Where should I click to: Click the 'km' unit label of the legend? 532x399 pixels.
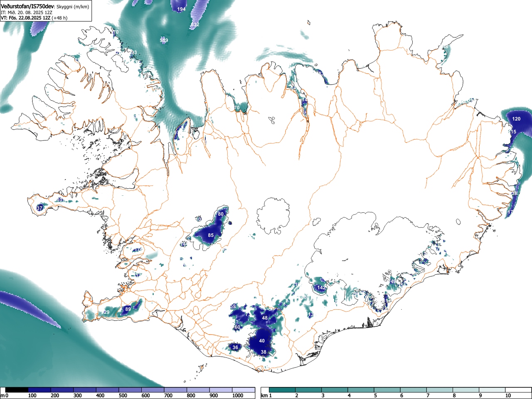264,396
